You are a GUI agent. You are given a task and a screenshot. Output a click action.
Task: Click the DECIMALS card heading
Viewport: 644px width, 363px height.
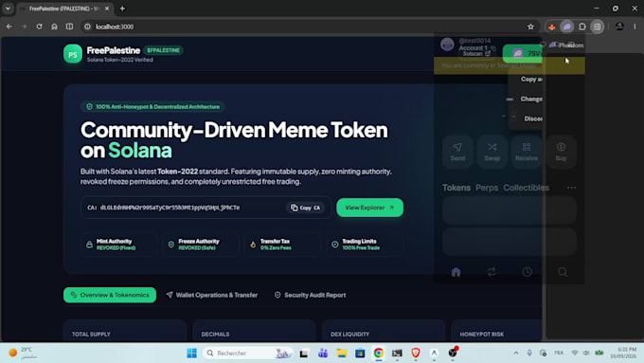(x=215, y=335)
